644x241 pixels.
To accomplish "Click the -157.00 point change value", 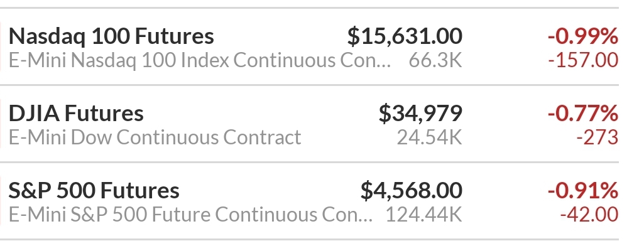I will tap(583, 60).
